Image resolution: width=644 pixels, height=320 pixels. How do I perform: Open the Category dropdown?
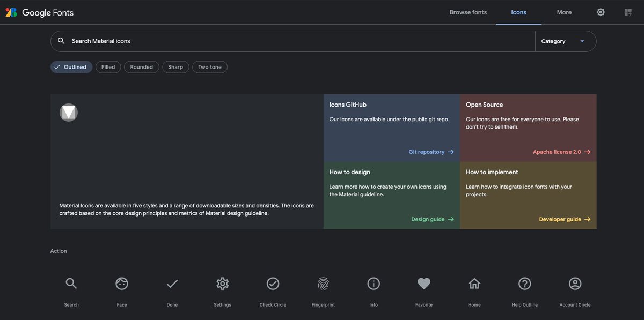click(566, 41)
